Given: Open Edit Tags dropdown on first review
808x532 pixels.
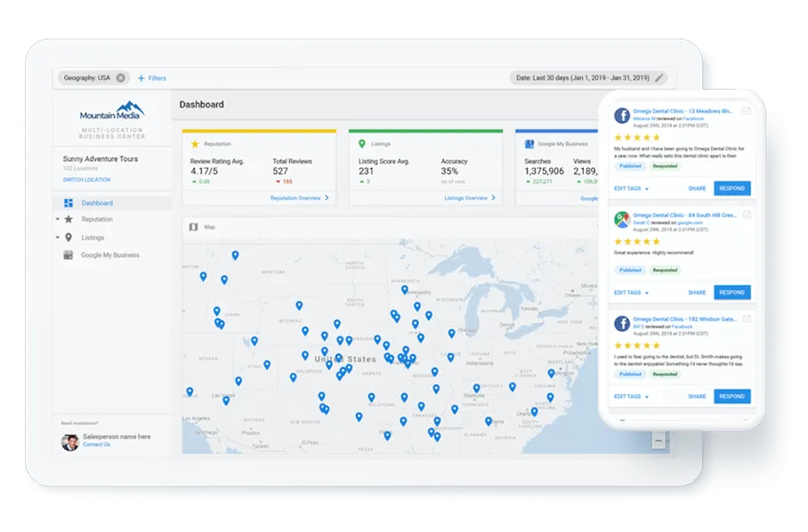Looking at the screenshot, I should [632, 189].
